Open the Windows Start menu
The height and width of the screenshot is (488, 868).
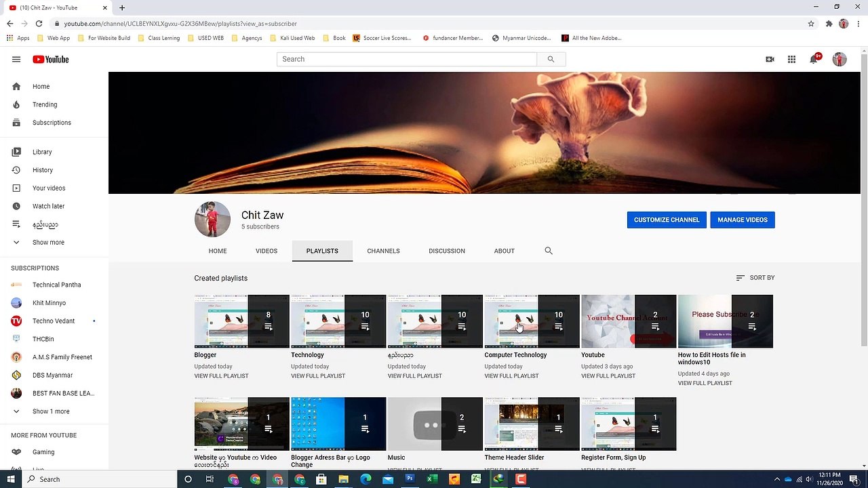pos(11,479)
